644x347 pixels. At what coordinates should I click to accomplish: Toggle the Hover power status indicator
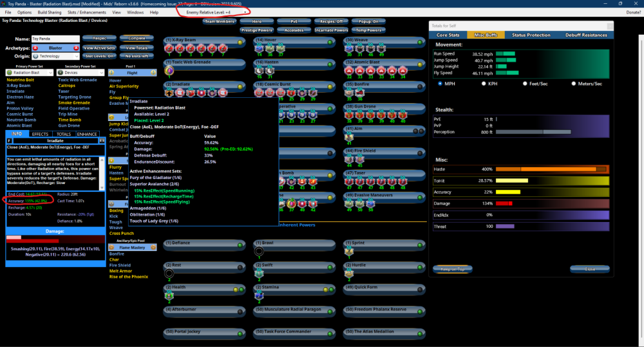click(330, 42)
